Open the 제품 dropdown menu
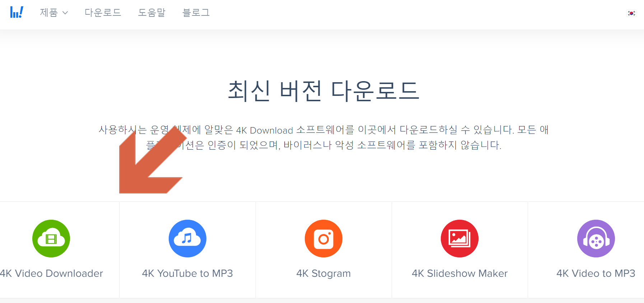 coord(54,13)
